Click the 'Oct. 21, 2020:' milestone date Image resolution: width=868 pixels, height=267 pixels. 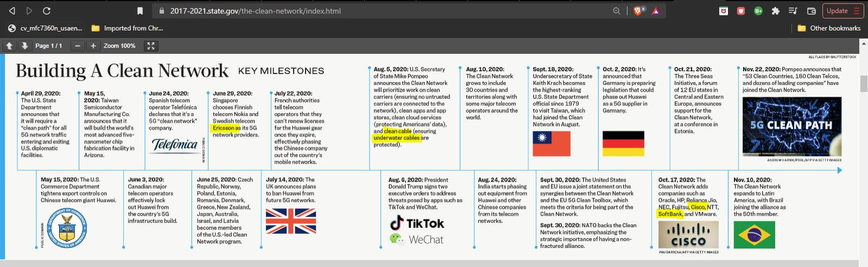pyautogui.click(x=693, y=70)
